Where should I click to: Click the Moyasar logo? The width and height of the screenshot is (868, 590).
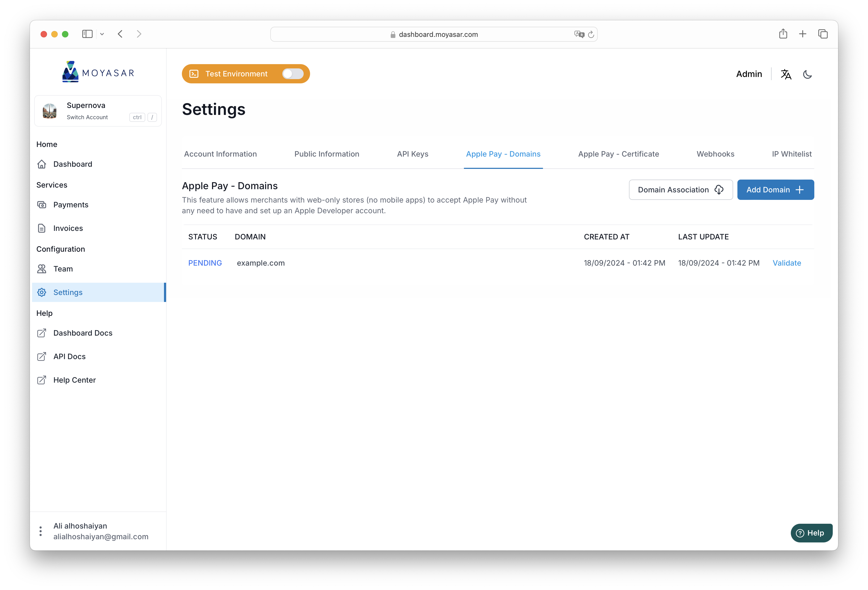(x=98, y=71)
